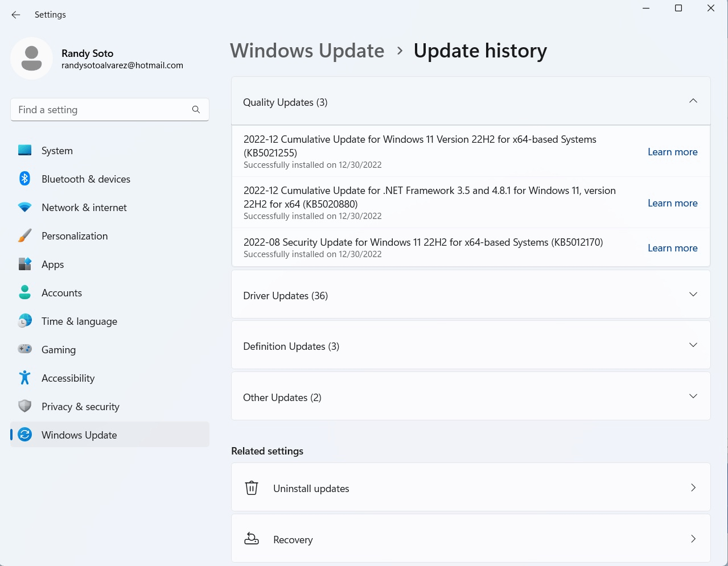Collapse the Quality Updates section chevron
The width and height of the screenshot is (728, 566).
[x=693, y=101]
